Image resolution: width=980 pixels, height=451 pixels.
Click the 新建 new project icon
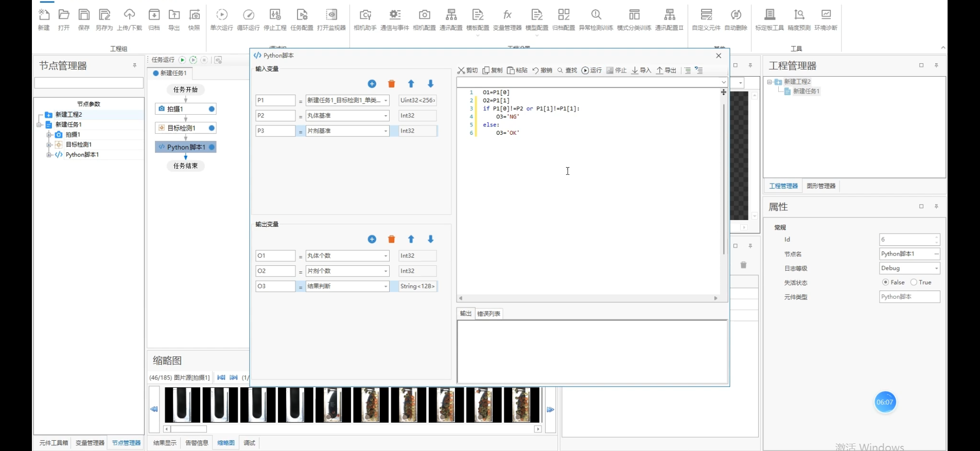pos(44,20)
